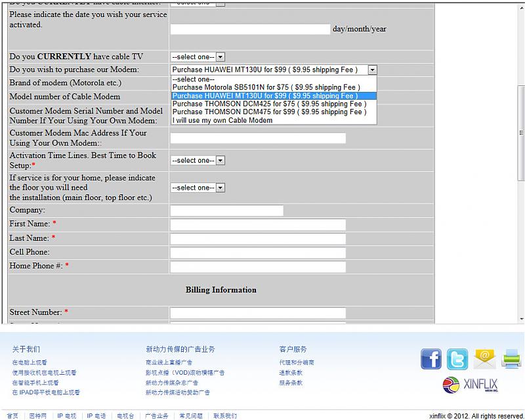
Task: Pick THOMSON DCM475 for $99 option
Action: (269, 112)
